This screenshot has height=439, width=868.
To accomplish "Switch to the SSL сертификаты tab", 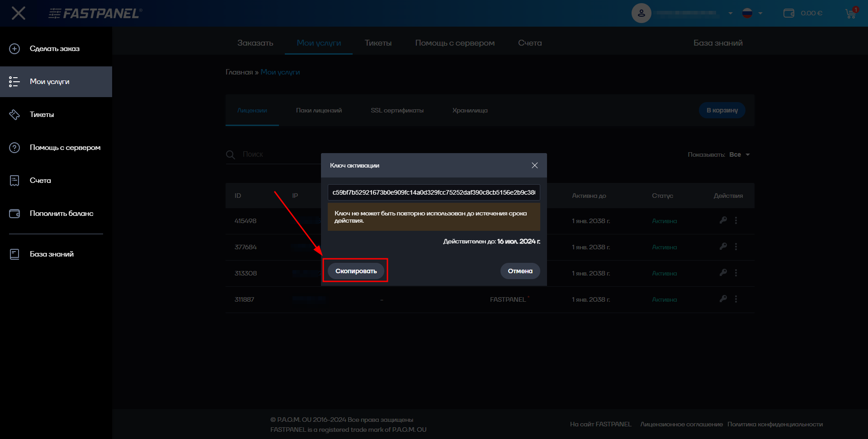I will click(x=397, y=110).
